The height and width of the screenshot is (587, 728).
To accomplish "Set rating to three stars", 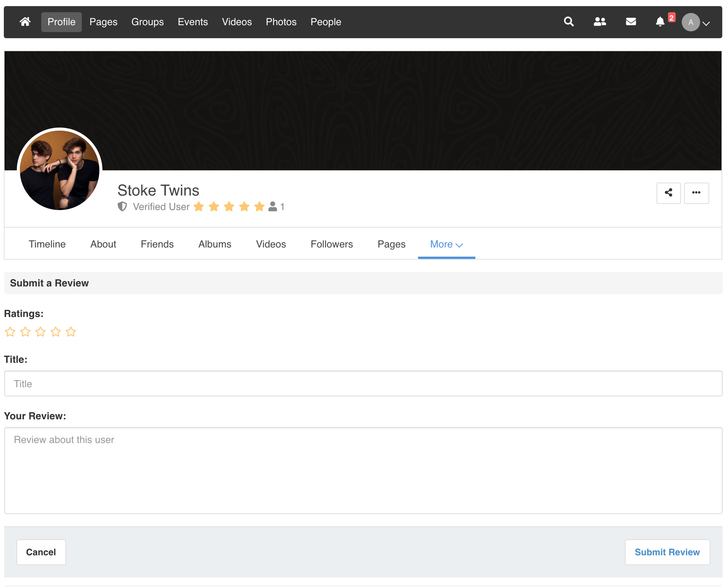I will tap(41, 332).
